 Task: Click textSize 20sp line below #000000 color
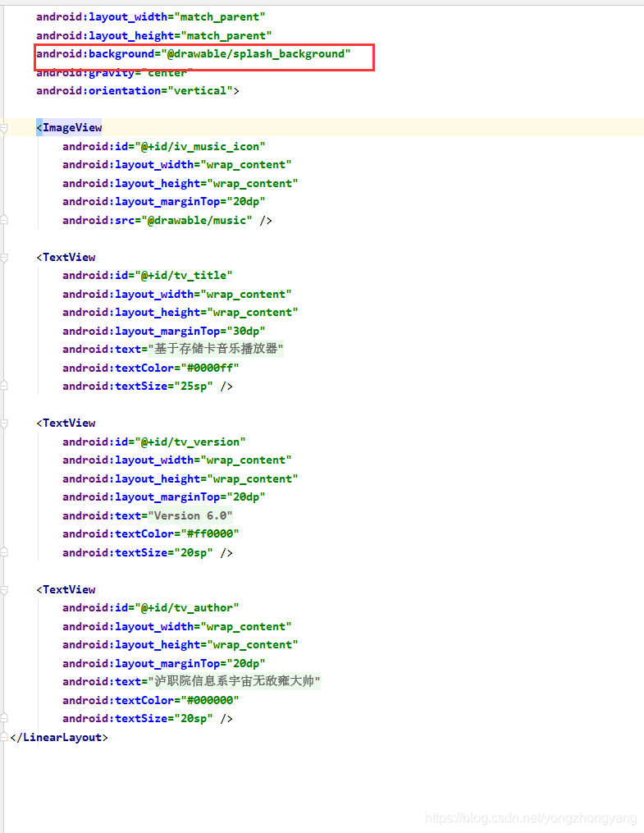[148, 719]
